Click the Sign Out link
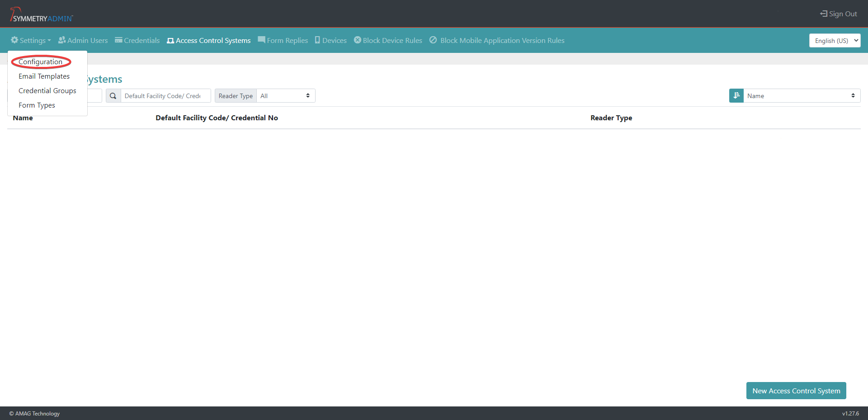868x420 pixels. coord(839,14)
